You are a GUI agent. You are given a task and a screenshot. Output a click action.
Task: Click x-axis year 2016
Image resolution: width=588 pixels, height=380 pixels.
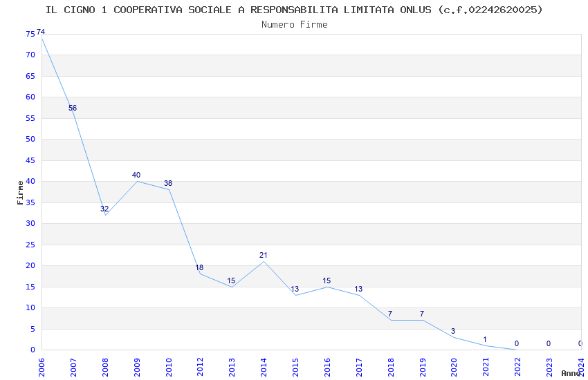[x=327, y=367]
